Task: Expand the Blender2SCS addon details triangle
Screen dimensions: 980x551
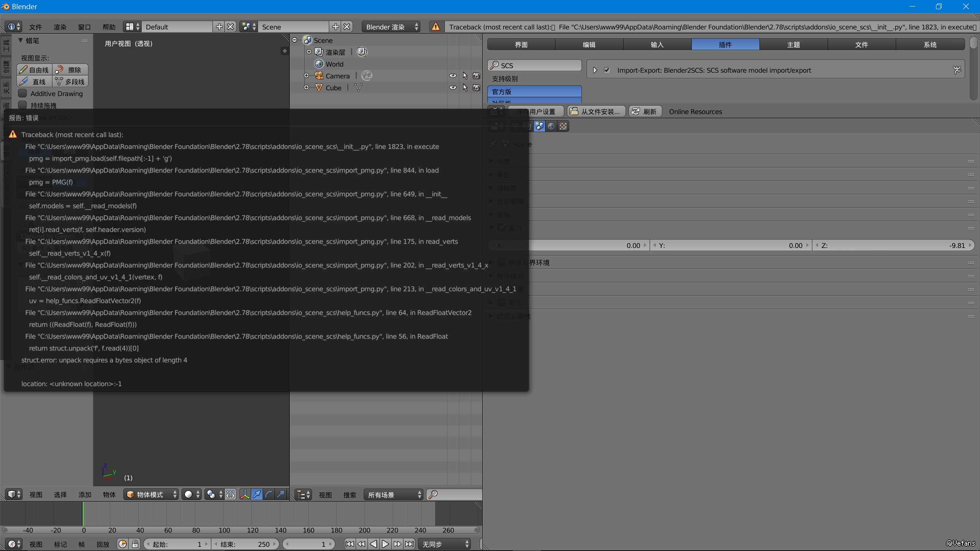Action: pyautogui.click(x=595, y=70)
